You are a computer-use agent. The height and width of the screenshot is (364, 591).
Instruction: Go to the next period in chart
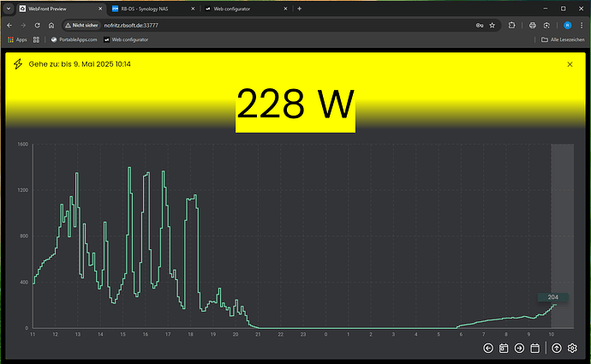coord(519,349)
